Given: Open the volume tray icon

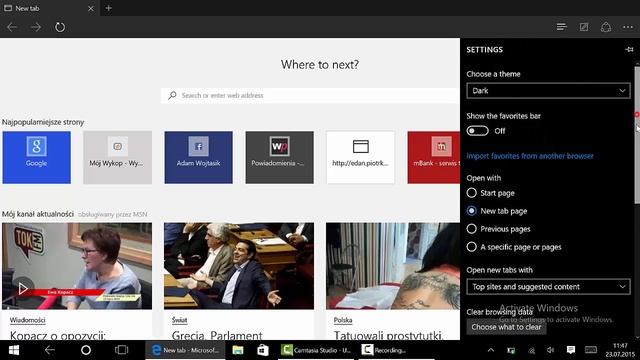Looking at the screenshot, I should pyautogui.click(x=551, y=350).
